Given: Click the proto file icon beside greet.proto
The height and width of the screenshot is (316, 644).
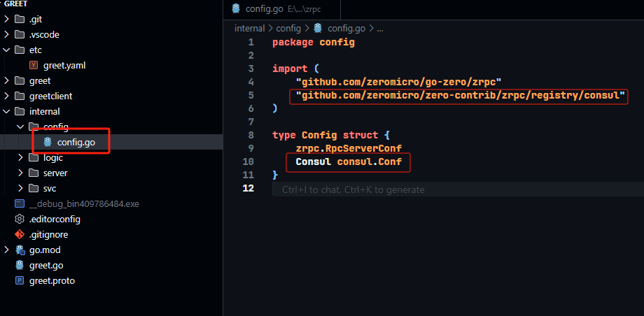Looking at the screenshot, I should click(20, 280).
